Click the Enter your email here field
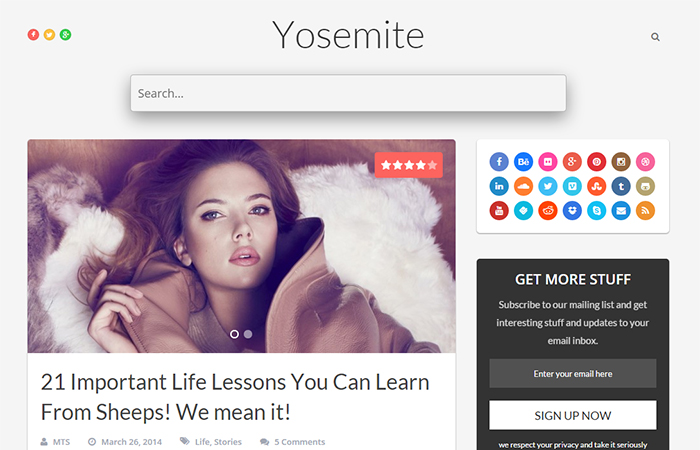 coord(573,374)
